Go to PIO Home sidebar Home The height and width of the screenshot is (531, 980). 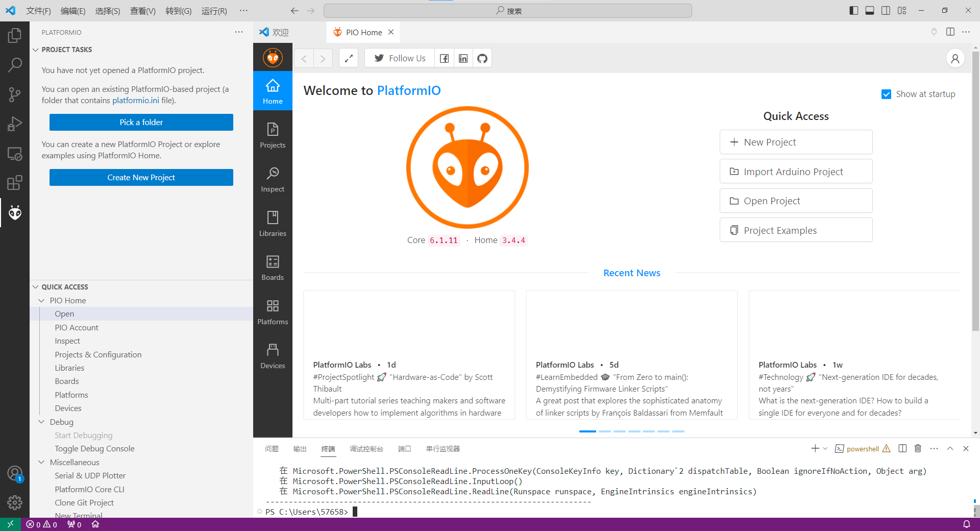click(273, 91)
